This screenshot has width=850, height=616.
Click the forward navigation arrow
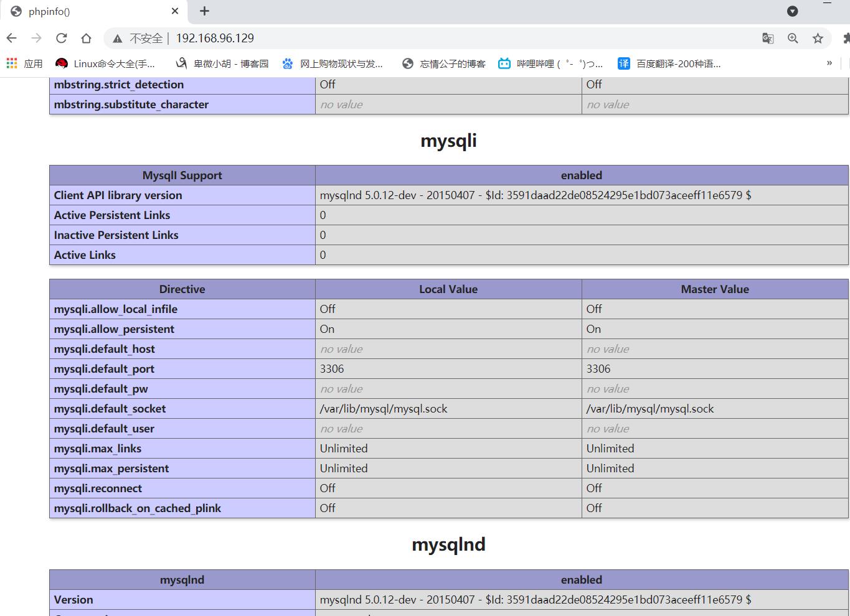pyautogui.click(x=36, y=38)
